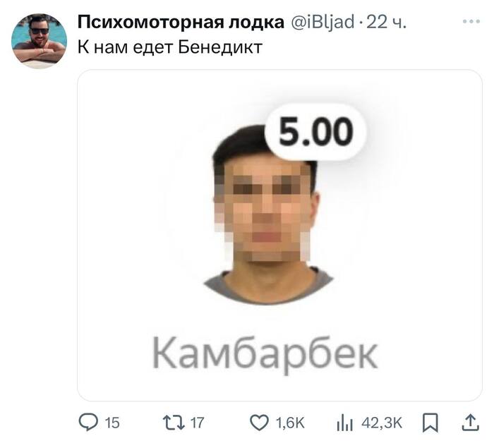Click the pixelated driver photo

click(x=267, y=214)
